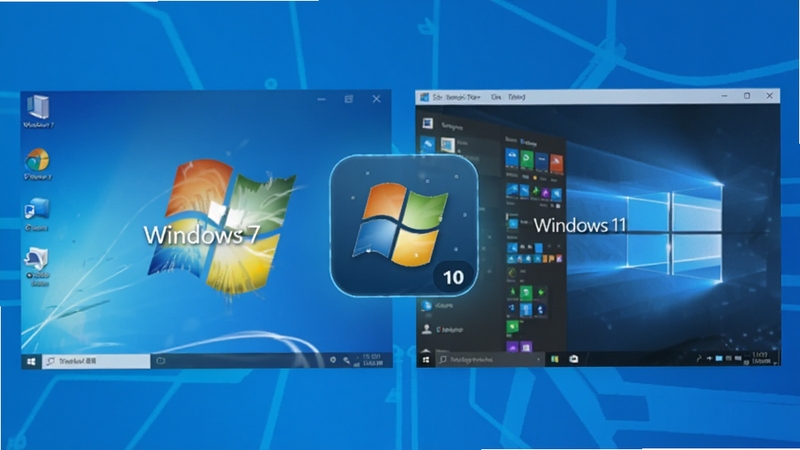This screenshot has width=800, height=450.
Task: Click the Start button in the Windows 11 window taskbar
Action: pos(426,360)
